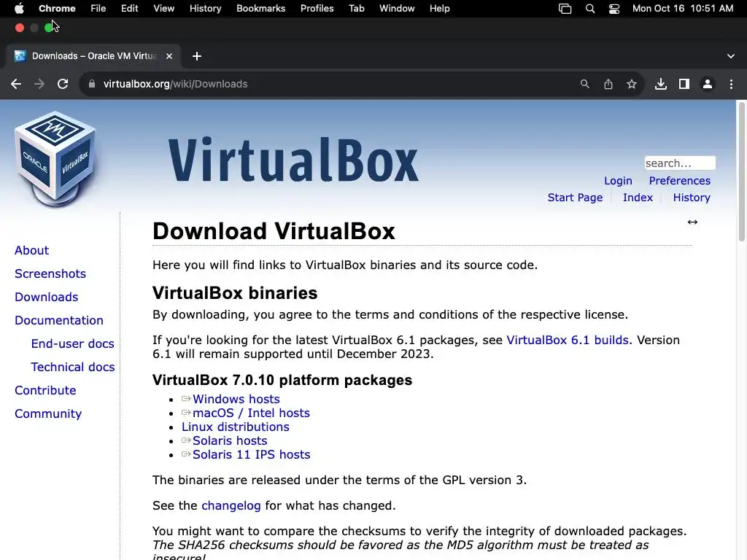Open Technical docs link
The height and width of the screenshot is (560, 747).
point(72,367)
